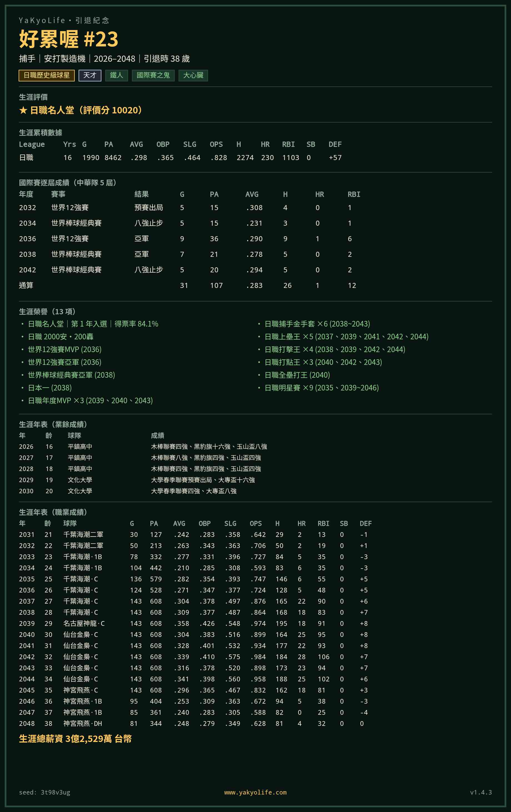The image size is (511, 812).
Task: Select the 國際賽之鬼 tag
Action: coord(153,75)
